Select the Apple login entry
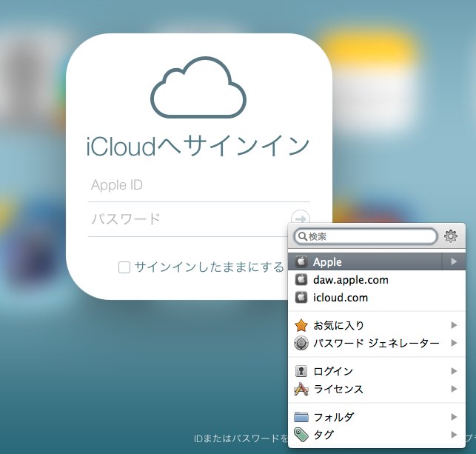The height and width of the screenshot is (454, 476). (376, 261)
